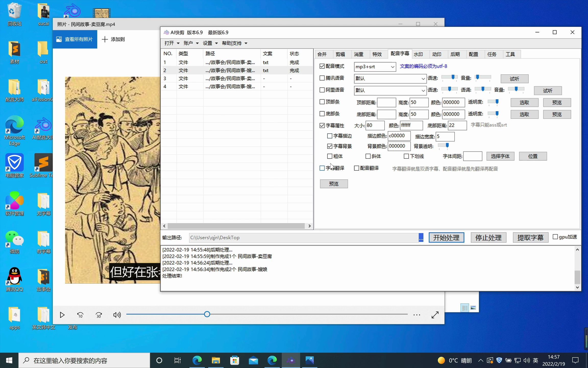Switch to the 水印 tab

(x=419, y=54)
